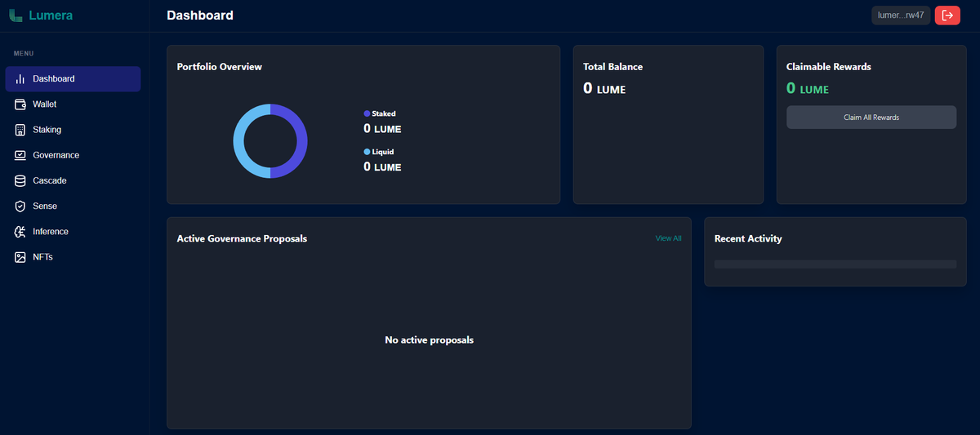980x435 pixels.
Task: Open the Dashboard menu item
Action: (x=73, y=79)
